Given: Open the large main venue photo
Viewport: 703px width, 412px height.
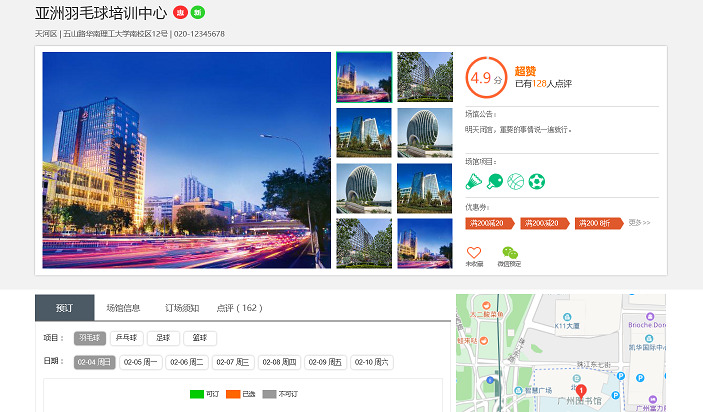Looking at the screenshot, I should [x=187, y=160].
